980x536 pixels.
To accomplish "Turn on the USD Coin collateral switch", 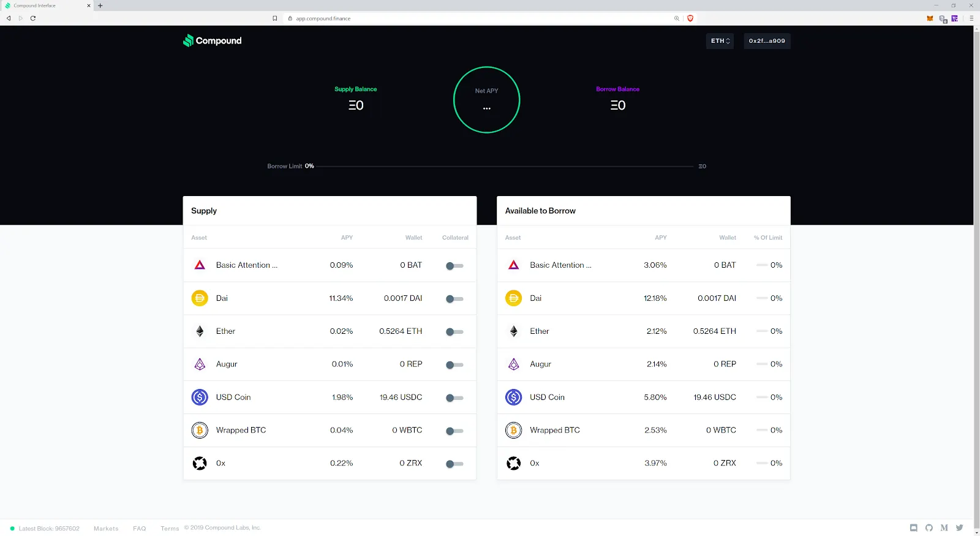I will [454, 398].
